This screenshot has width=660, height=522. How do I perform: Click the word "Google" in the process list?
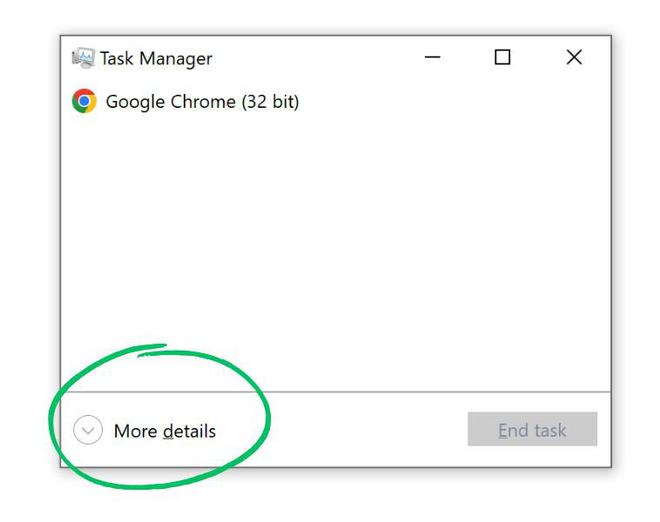pyautogui.click(x=135, y=101)
